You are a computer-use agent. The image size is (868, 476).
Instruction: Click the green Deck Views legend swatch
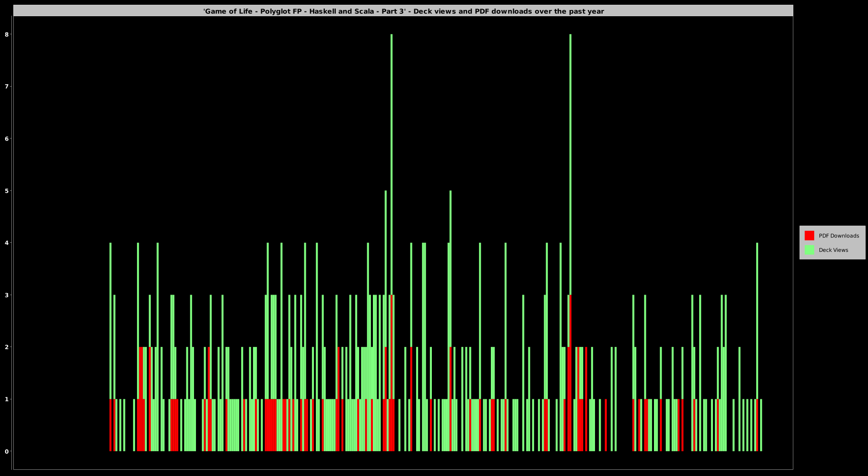[809, 250]
